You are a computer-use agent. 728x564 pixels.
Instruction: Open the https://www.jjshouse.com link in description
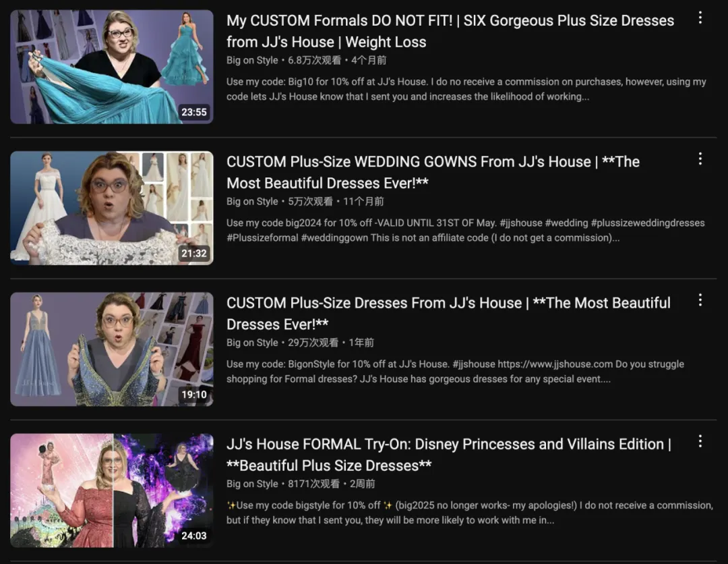pos(555,364)
